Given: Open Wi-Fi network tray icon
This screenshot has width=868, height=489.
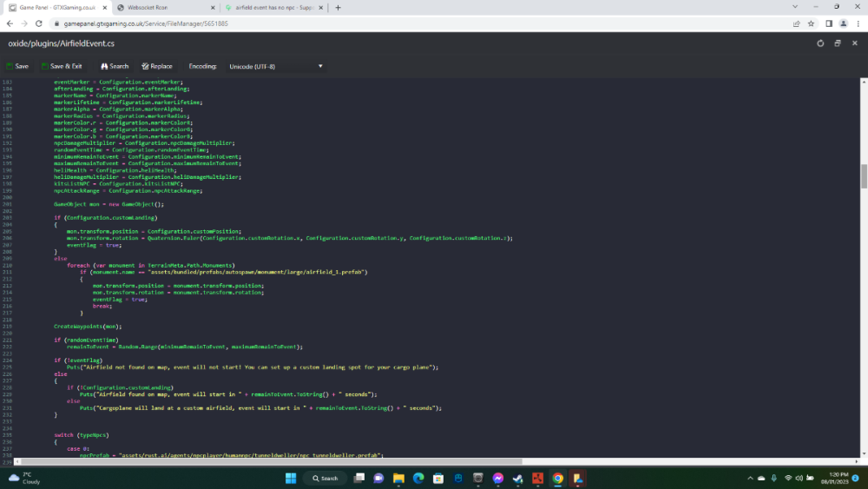Looking at the screenshot, I should 788,478.
